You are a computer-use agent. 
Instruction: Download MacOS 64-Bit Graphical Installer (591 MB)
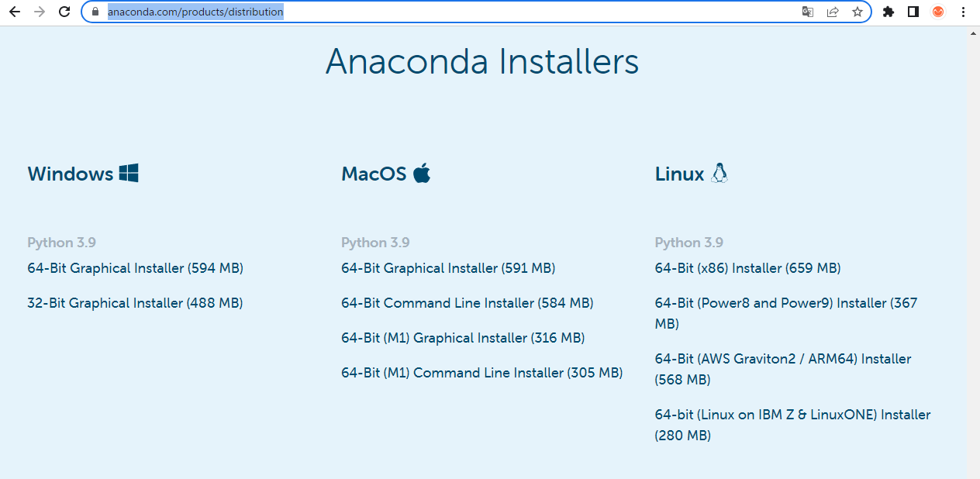448,268
